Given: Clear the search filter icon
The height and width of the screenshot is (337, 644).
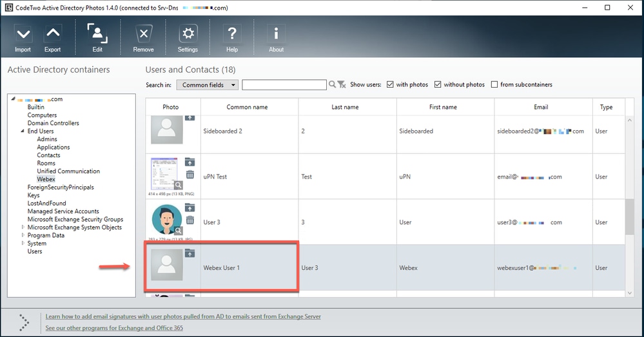Looking at the screenshot, I should (x=342, y=84).
